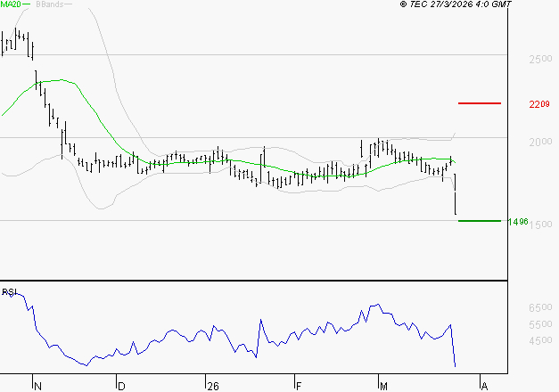Click the 1500 price axis label
559x392 pixels.
click(541, 225)
